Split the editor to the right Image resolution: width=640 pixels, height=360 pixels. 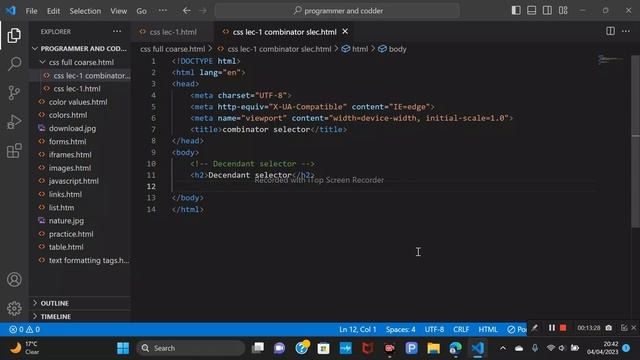coord(610,31)
